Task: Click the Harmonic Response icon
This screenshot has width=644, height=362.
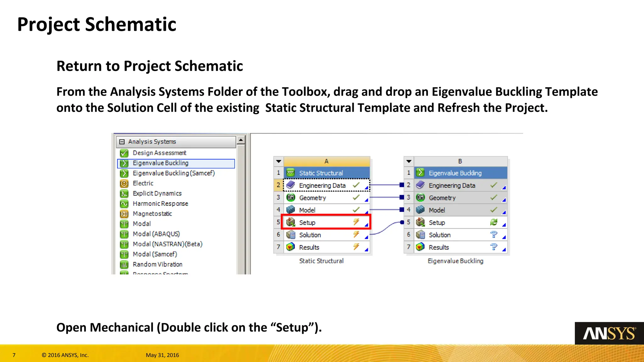Action: [x=124, y=204]
